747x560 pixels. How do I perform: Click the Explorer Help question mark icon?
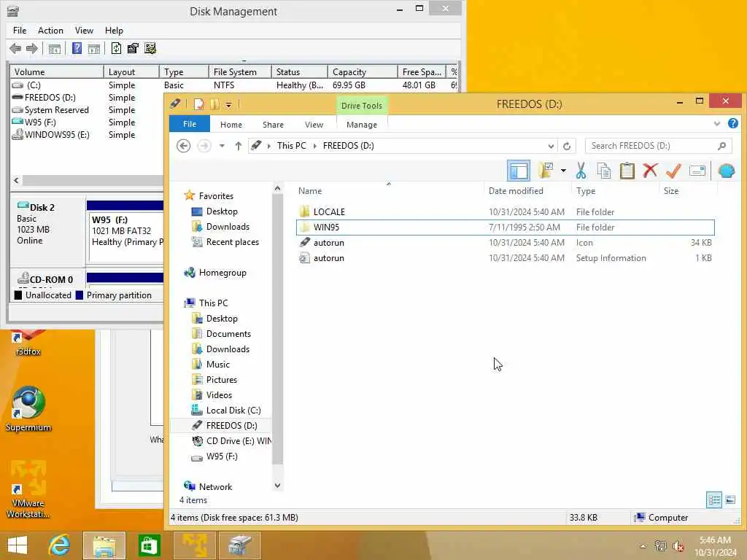coord(733,124)
